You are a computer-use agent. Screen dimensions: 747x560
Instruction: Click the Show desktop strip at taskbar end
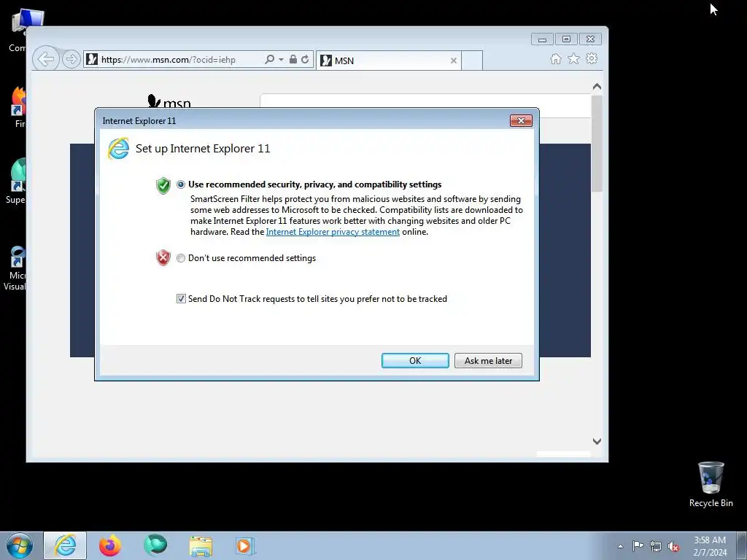[x=742, y=545]
